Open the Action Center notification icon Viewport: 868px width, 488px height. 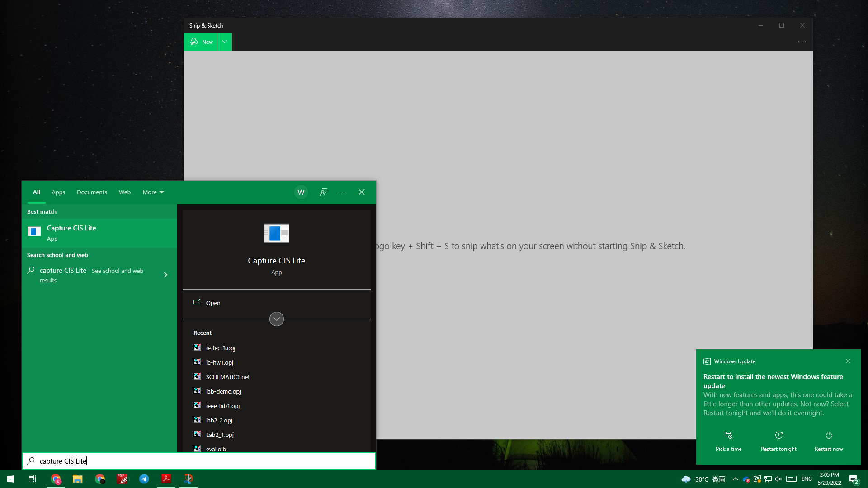click(x=854, y=479)
